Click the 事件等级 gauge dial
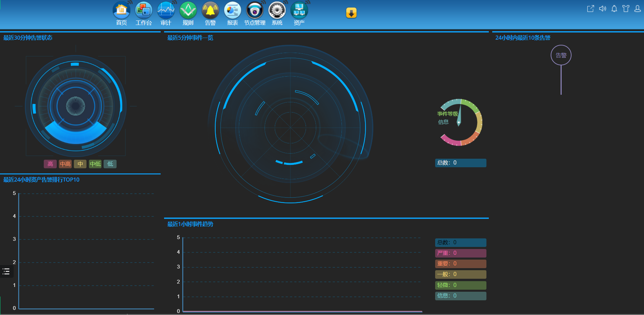644x315 pixels. (x=459, y=122)
